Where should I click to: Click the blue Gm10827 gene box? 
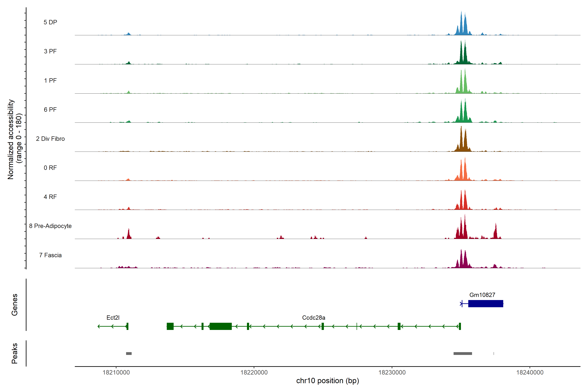[485, 304]
